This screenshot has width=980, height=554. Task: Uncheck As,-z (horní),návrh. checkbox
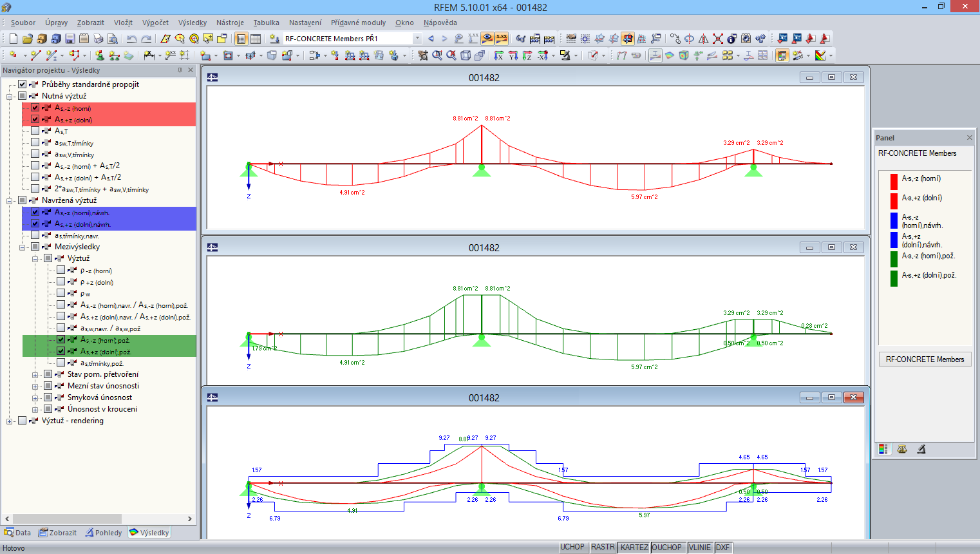(35, 212)
